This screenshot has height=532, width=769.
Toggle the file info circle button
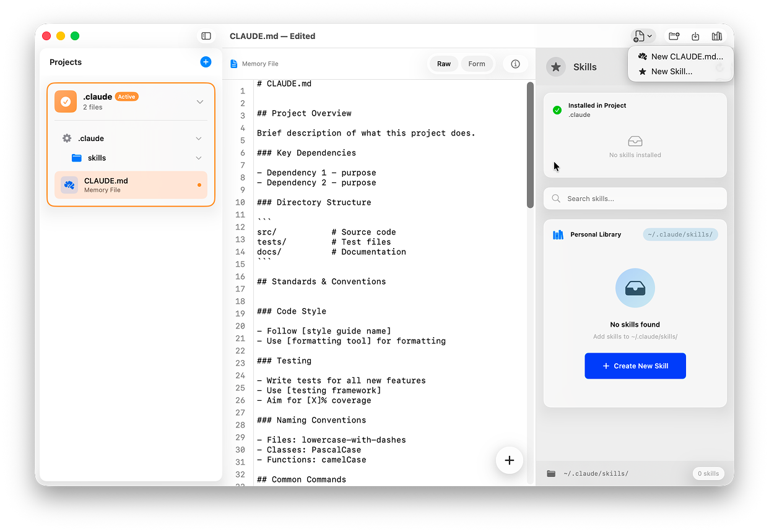515,64
